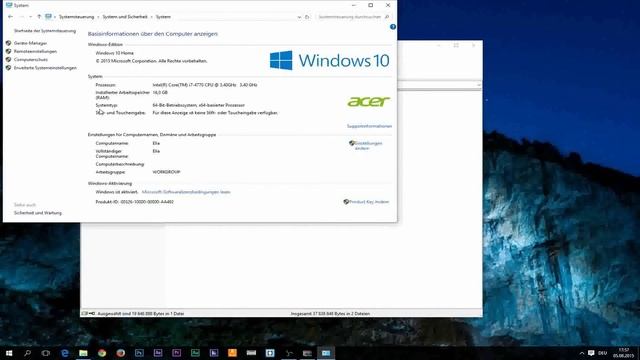Open taskbar search magnifier
The width and height of the screenshot is (640, 360).
click(27, 353)
